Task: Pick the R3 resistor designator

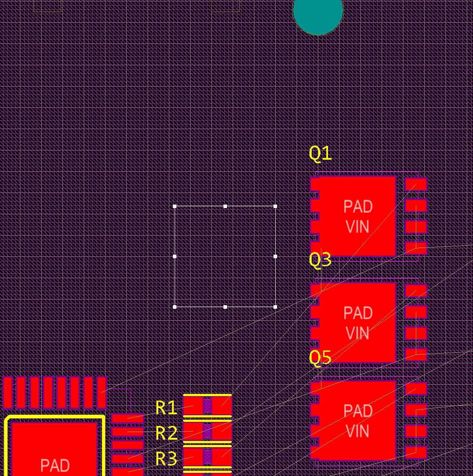Action: 166,459
